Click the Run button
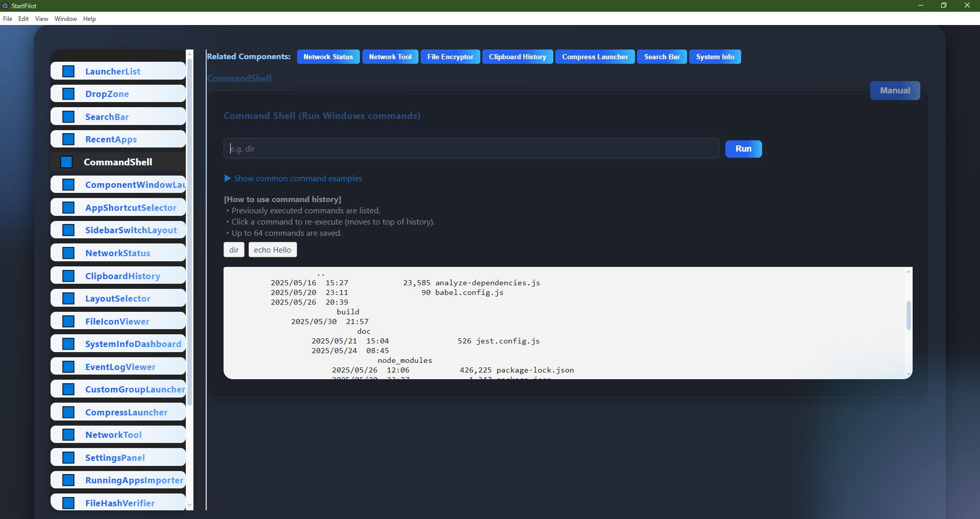This screenshot has width=980, height=519. tap(743, 149)
